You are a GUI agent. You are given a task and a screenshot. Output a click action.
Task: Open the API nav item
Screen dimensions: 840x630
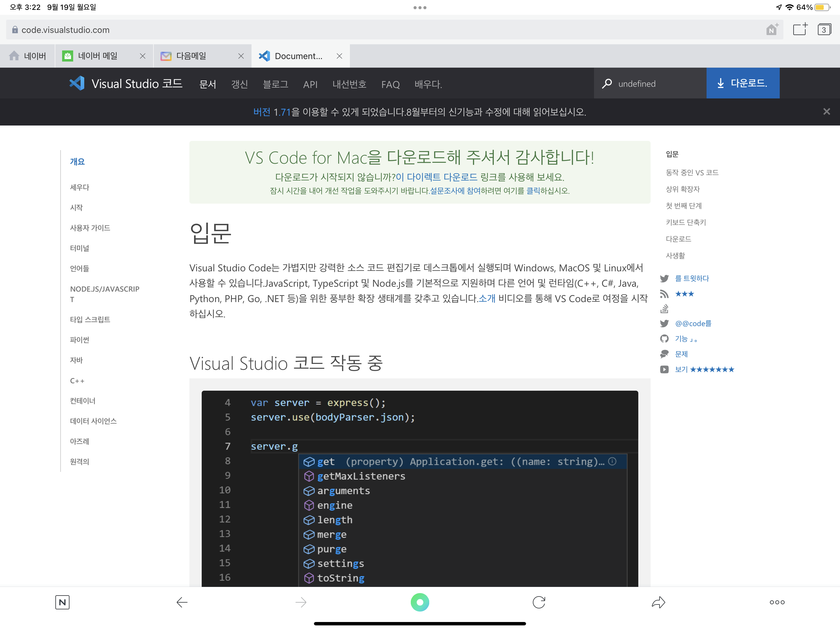coord(310,84)
